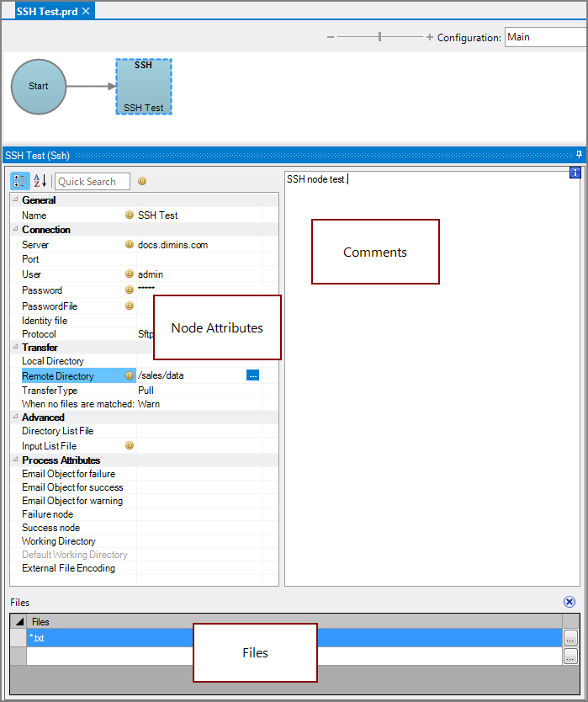588x702 pixels.
Task: Select the SSH Test node on canvas
Action: (144, 87)
